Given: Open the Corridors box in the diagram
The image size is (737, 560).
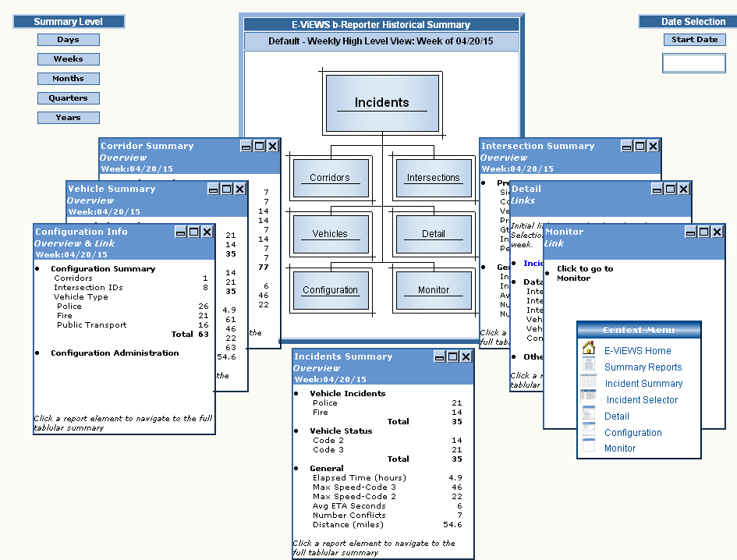Looking at the screenshot, I should (330, 177).
